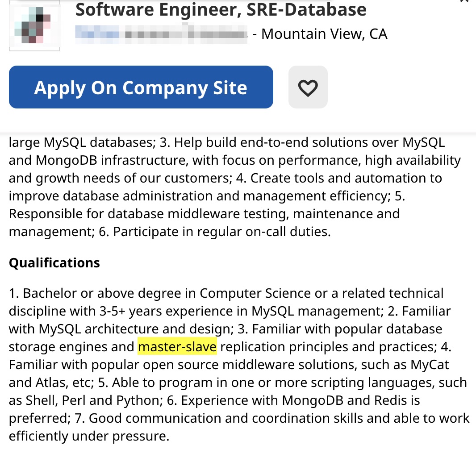Click the blurred company name link
This screenshot has height=466, width=476.
pos(161,33)
